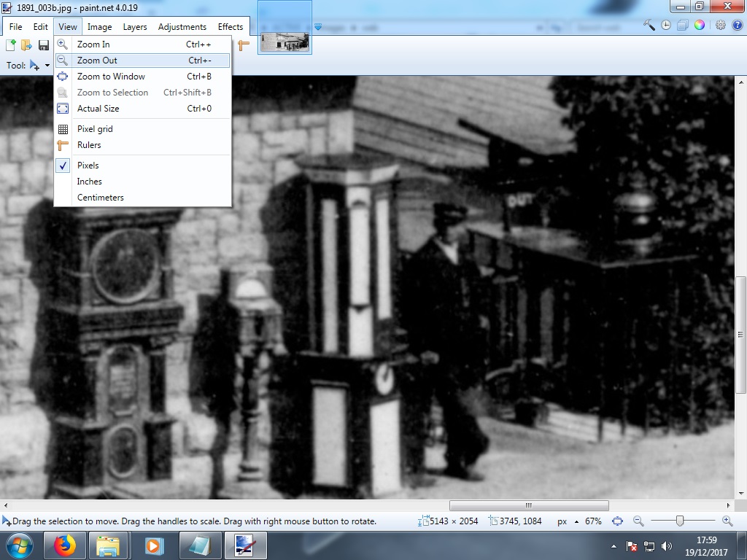Select Actual Size from the View menu
747x560 pixels.
coord(98,108)
